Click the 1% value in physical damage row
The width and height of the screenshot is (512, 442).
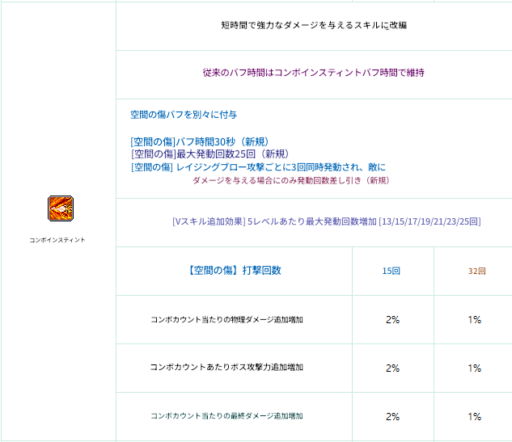[x=475, y=320]
